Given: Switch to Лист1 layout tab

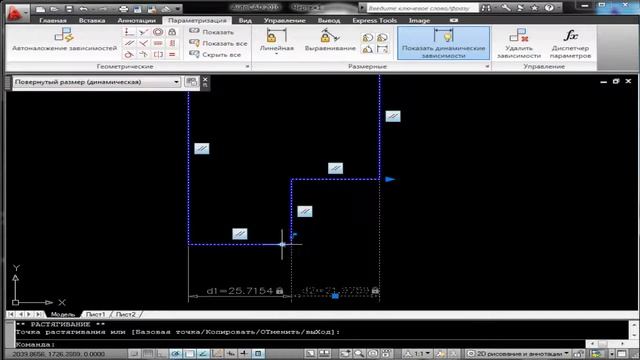Looking at the screenshot, I should 96,314.
